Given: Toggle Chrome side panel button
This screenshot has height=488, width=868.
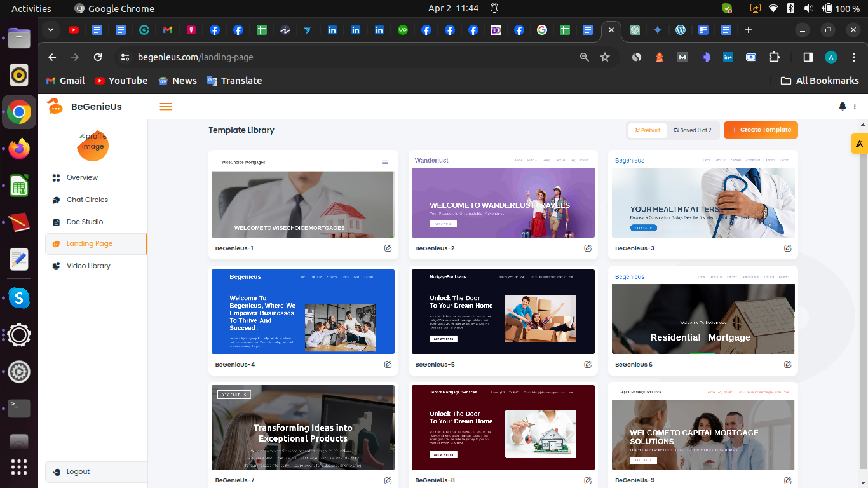Looking at the screenshot, I should [808, 57].
